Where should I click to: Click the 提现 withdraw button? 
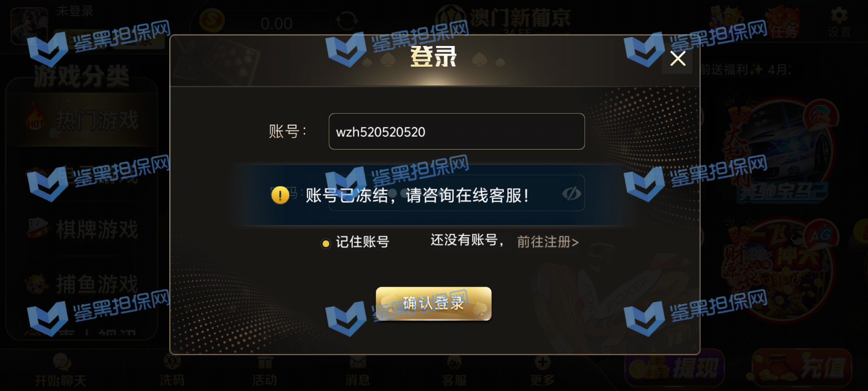(675, 369)
